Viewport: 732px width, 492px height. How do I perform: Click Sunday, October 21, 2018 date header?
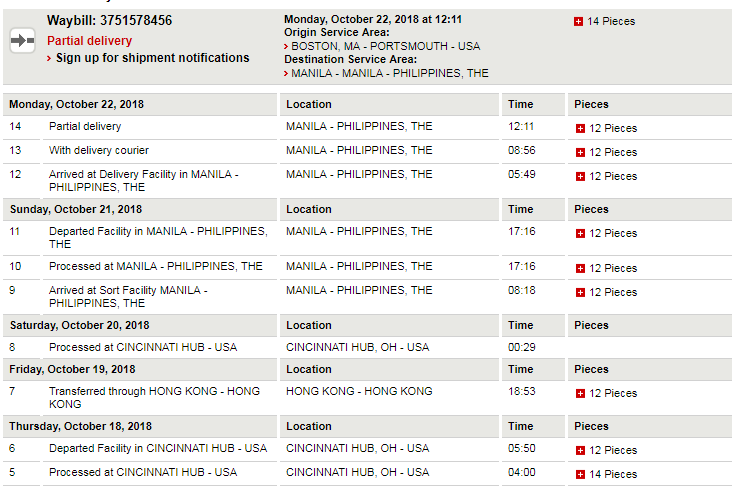(x=76, y=209)
